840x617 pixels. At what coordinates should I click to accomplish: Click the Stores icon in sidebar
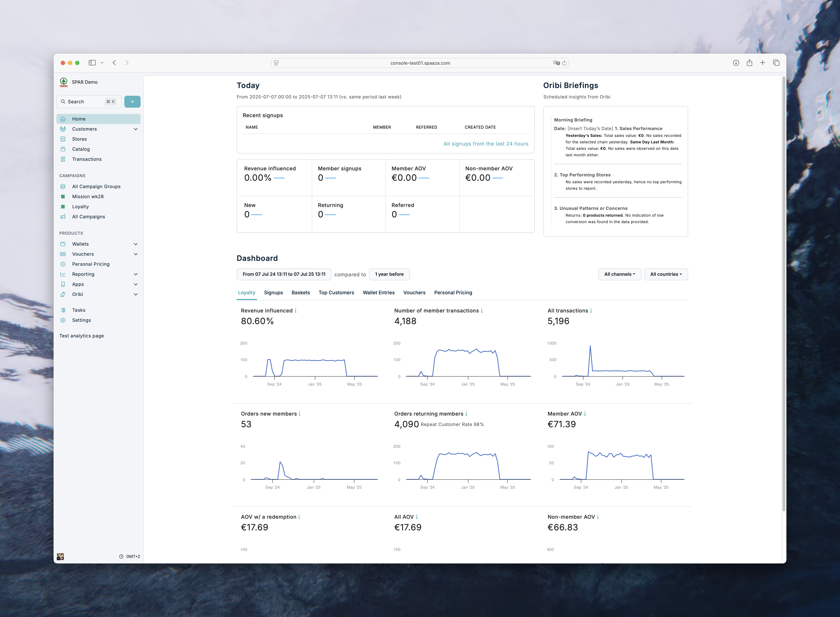pyautogui.click(x=63, y=139)
